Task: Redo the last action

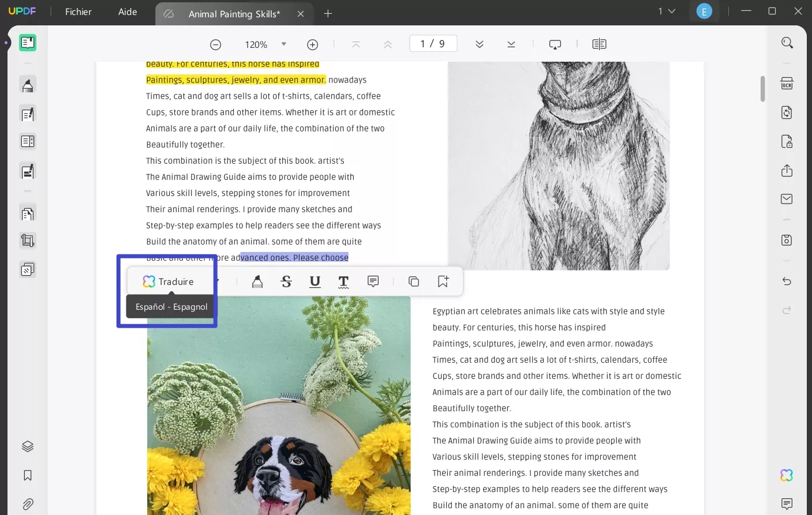Action: [x=787, y=310]
